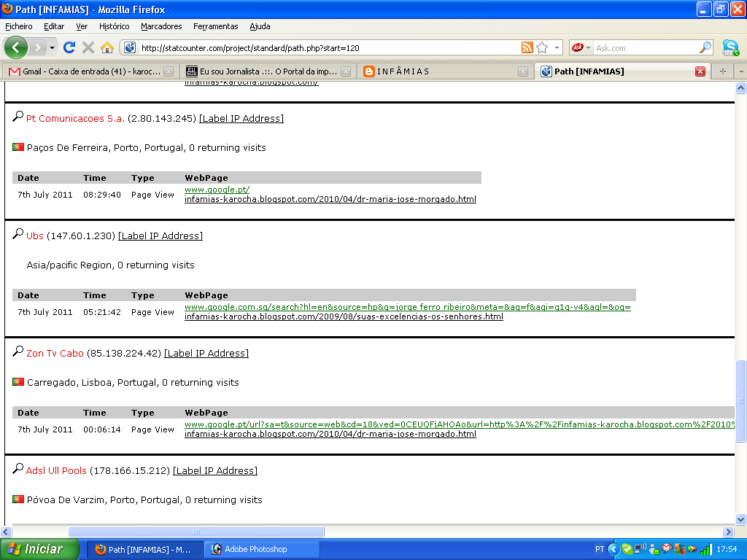The width and height of the screenshot is (747, 560).
Task: Close the INFÂMIAS tab
Action: point(523,71)
